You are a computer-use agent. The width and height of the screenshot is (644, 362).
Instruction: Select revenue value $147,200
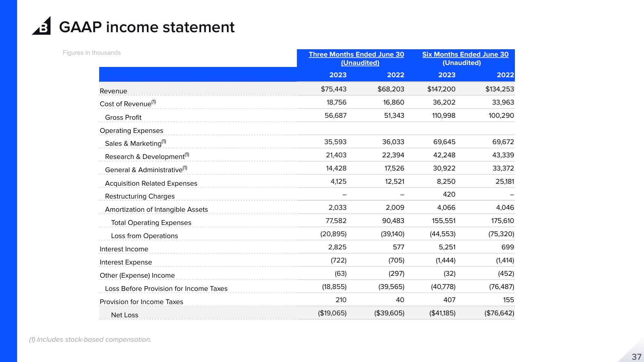(441, 89)
